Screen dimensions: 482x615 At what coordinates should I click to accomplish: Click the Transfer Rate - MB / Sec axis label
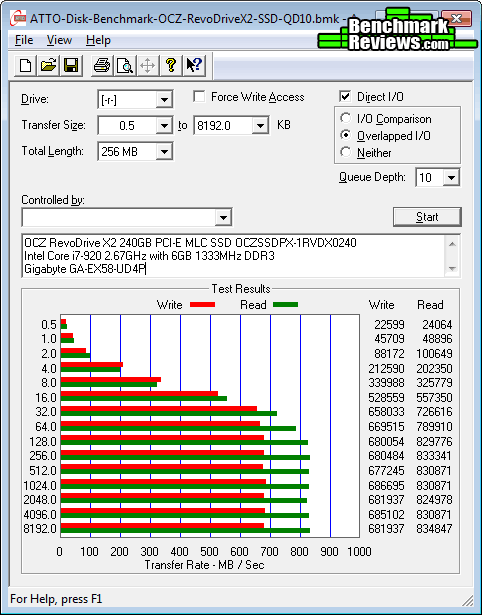[204, 565]
